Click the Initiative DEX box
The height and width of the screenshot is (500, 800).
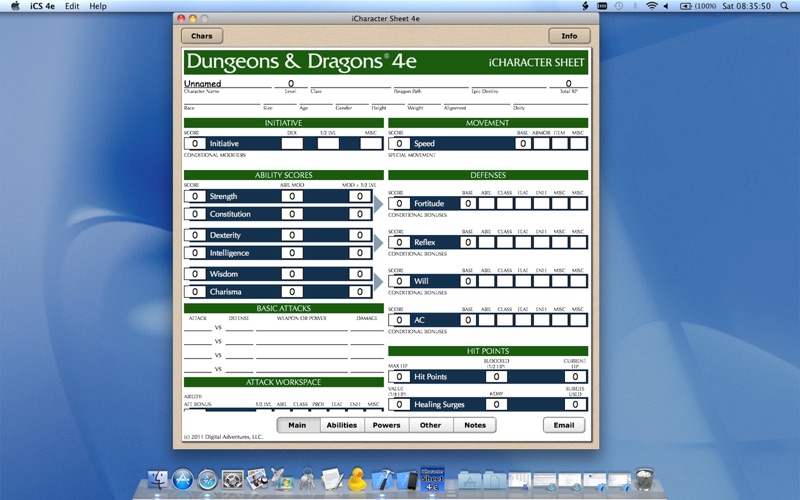coord(292,143)
